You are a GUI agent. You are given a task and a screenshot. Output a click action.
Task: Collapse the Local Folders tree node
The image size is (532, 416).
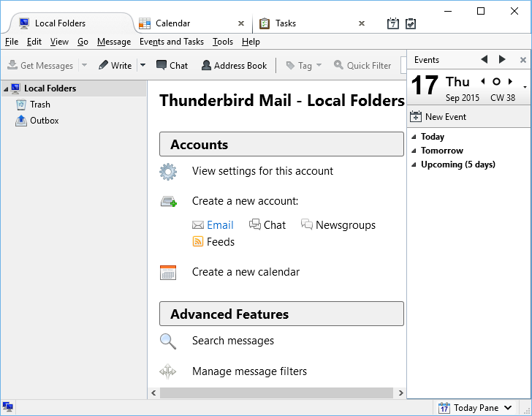[6, 89]
